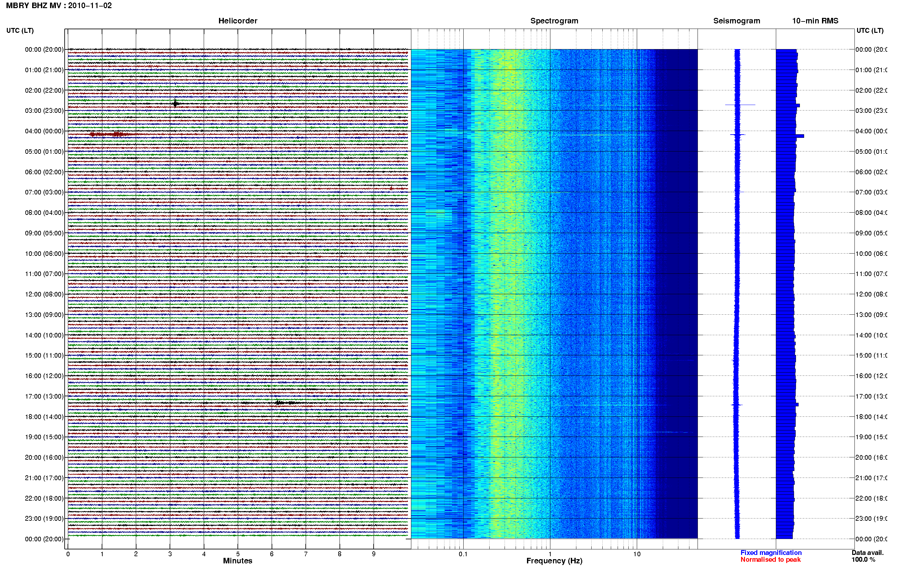Click the right 'UTC (LT)' axis label
Image resolution: width=924 pixels, height=578 pixels.
tap(870, 31)
